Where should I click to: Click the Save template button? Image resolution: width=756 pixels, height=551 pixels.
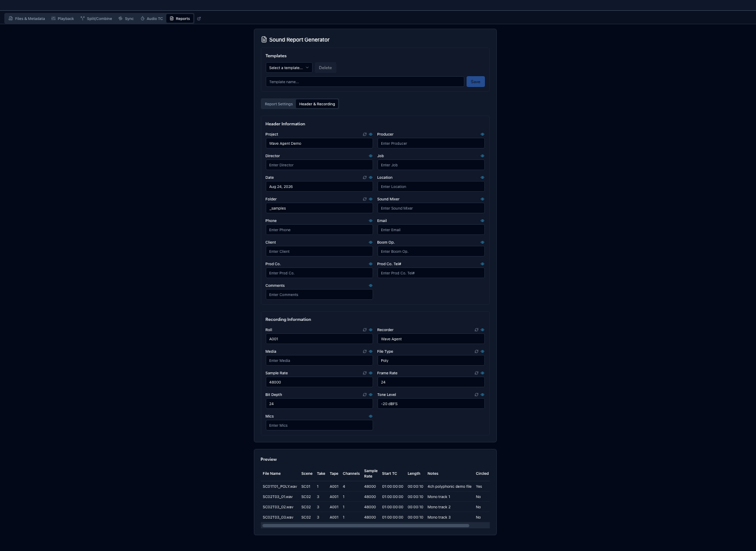(x=475, y=82)
